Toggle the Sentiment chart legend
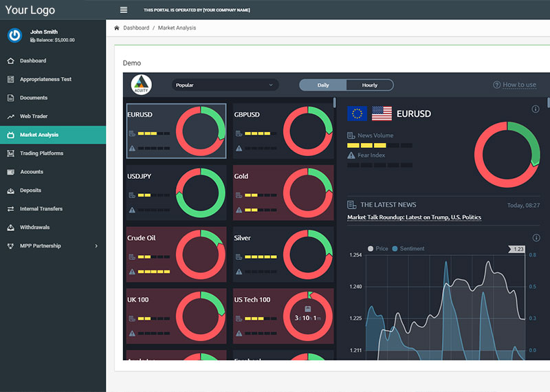This screenshot has width=550, height=392. [408, 249]
